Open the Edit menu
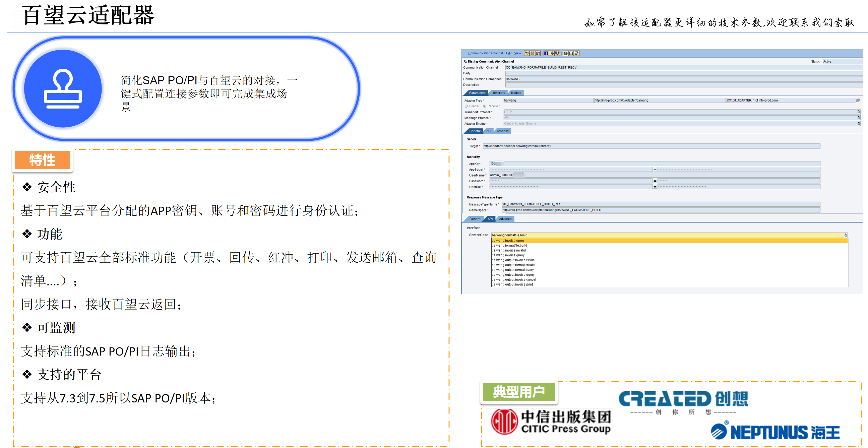The height and width of the screenshot is (448, 868). (508, 53)
